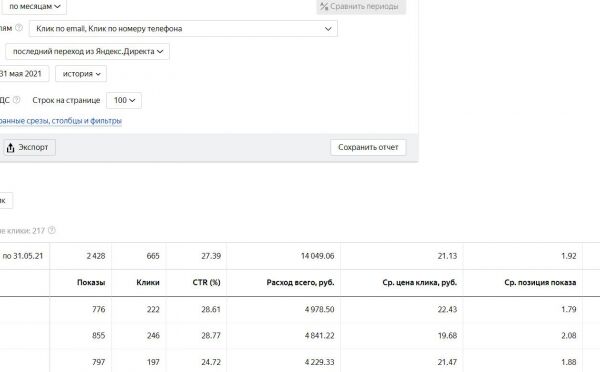The height and width of the screenshot is (372, 600).
Task: Click the CTR cell '28.61'
Action: [x=211, y=309]
